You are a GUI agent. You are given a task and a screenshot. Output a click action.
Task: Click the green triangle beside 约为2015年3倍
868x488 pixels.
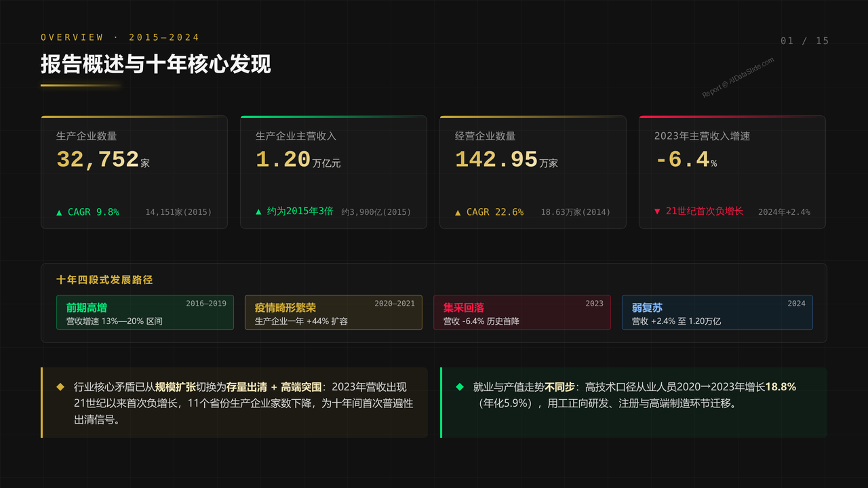[258, 211]
